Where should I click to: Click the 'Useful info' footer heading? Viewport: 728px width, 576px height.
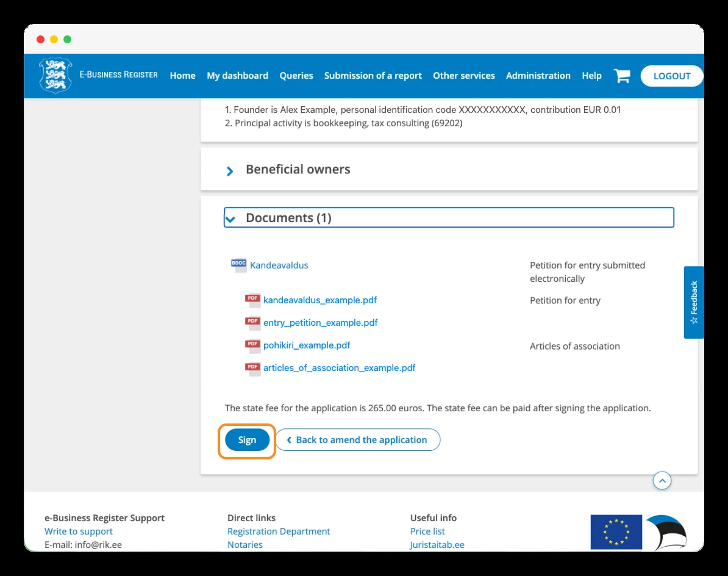tap(433, 518)
